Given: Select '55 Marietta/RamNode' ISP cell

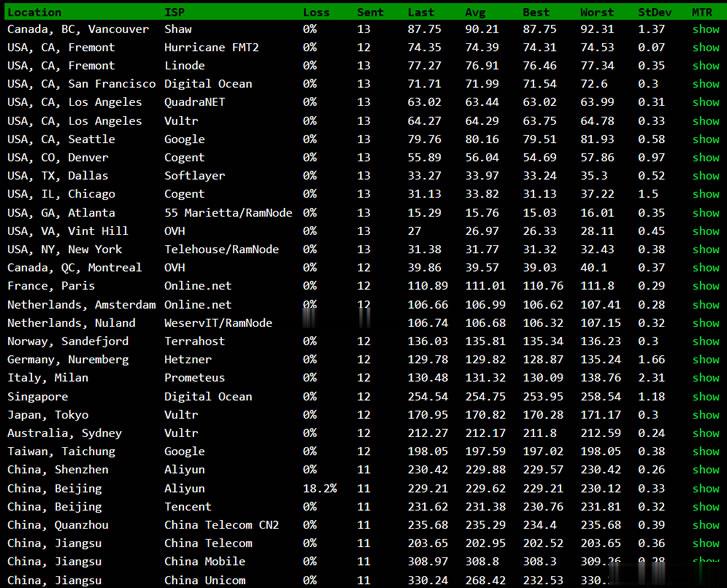Looking at the screenshot, I should pos(228,213).
